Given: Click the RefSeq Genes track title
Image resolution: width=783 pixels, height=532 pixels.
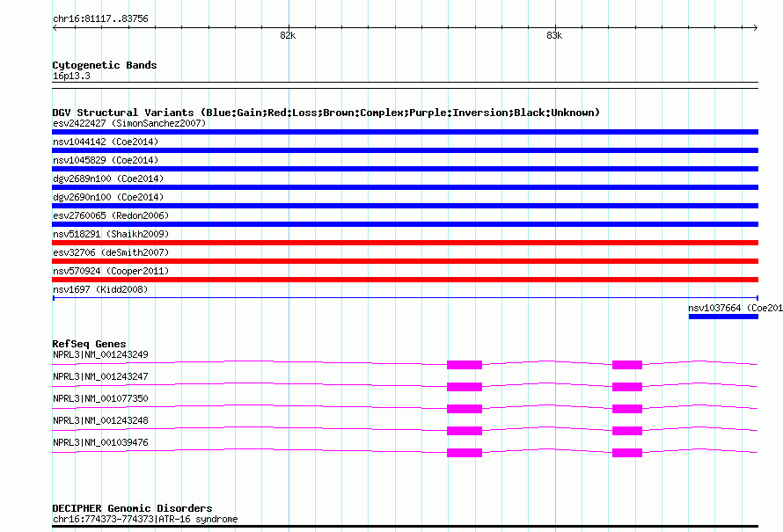Looking at the screenshot, I should click(x=89, y=344).
